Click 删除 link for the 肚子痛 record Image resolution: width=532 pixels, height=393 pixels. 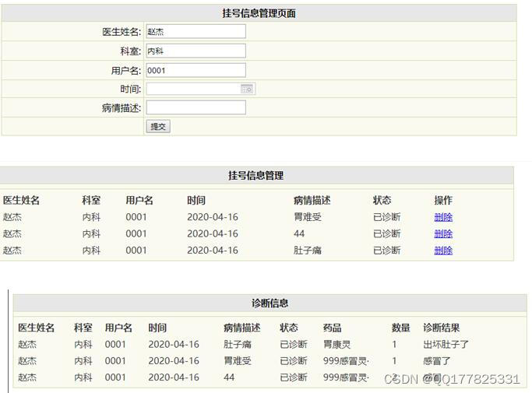(443, 251)
